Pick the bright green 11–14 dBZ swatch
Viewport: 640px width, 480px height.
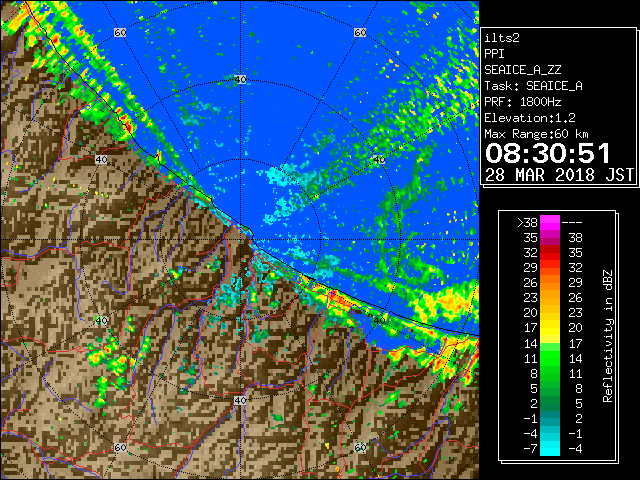click(x=550, y=358)
